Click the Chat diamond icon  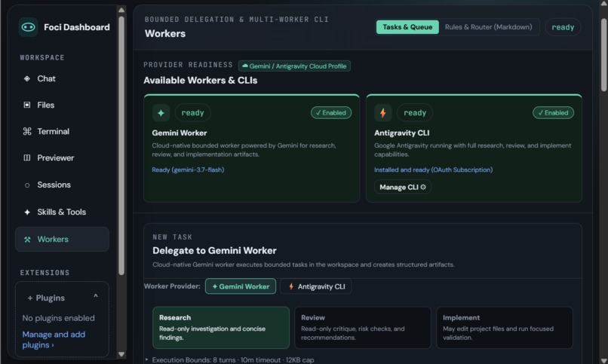26,78
